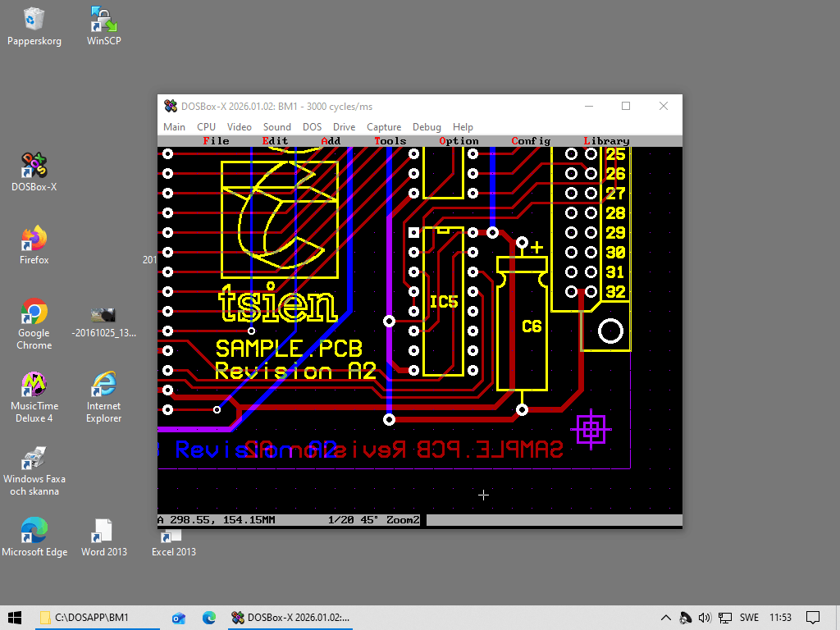Select the IC5 component on the board

(444, 302)
